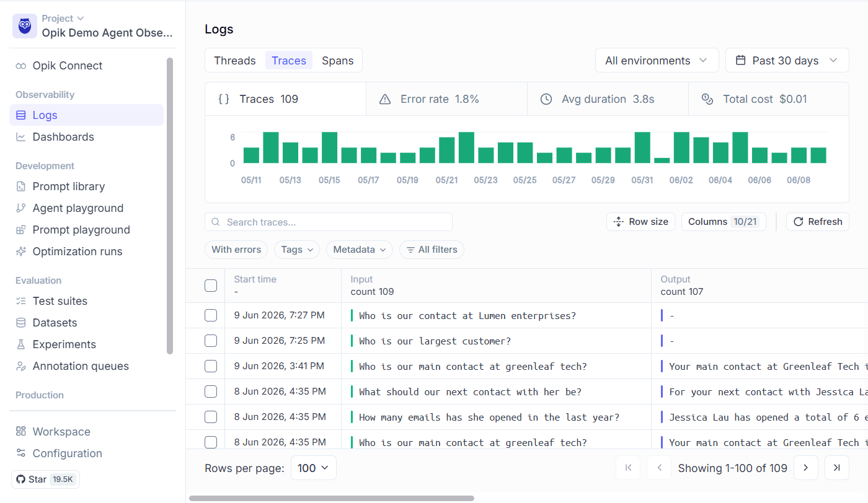The width and height of the screenshot is (868, 503).
Task: Go to the next page of traces
Action: coord(806,468)
